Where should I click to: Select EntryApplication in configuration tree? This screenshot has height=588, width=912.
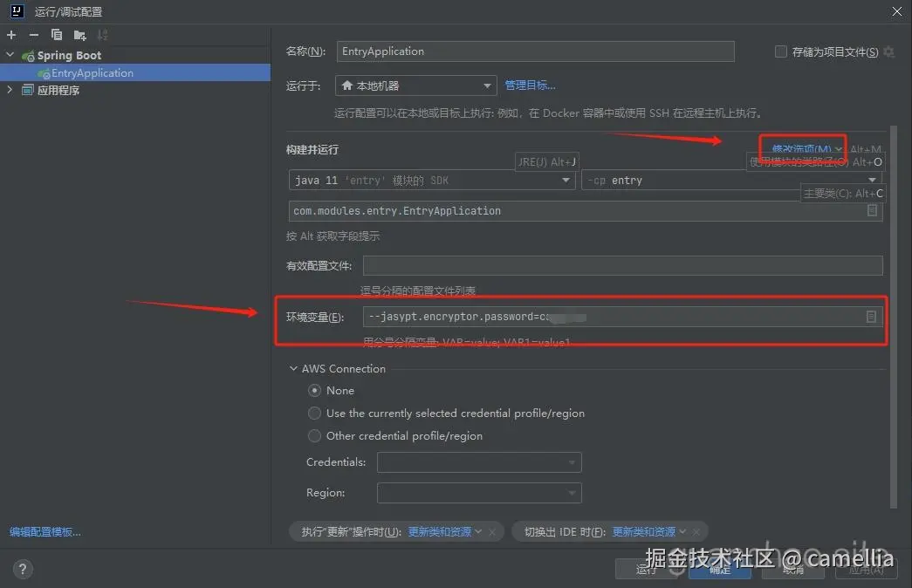[135, 72]
